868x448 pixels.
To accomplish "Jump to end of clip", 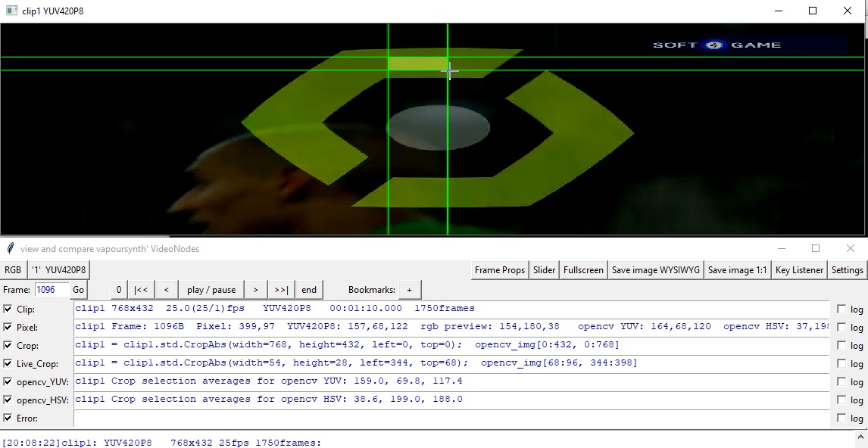I will point(309,290).
